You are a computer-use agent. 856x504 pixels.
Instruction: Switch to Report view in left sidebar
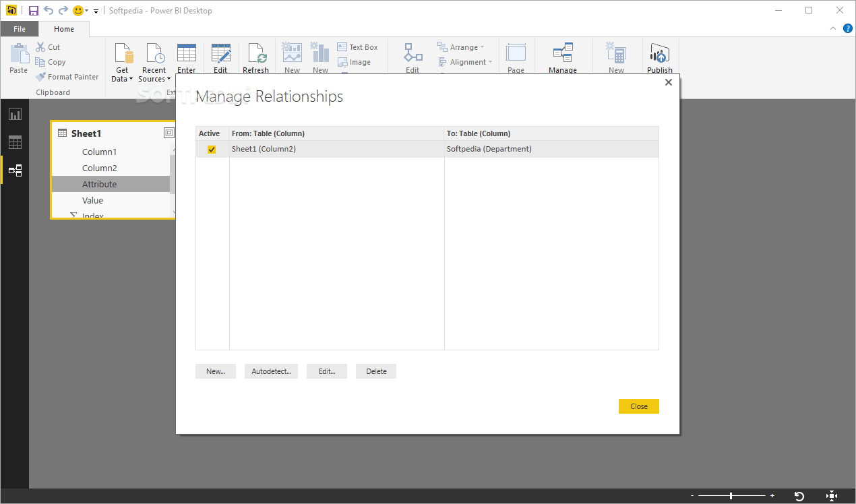coord(15,114)
